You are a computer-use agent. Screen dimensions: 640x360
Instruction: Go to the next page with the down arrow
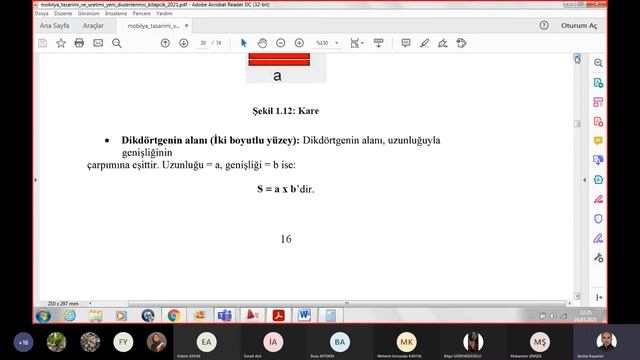[184, 43]
